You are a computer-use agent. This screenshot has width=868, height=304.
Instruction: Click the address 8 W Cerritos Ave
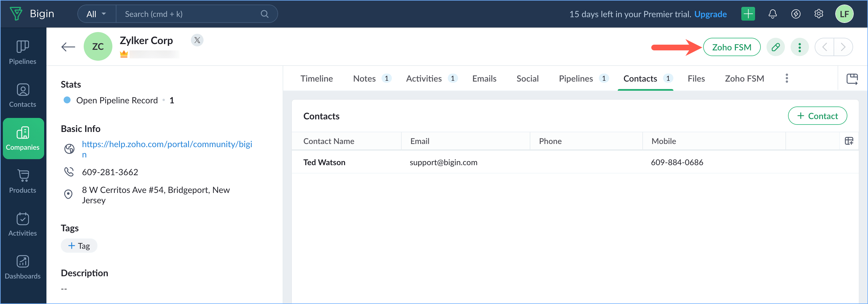[156, 195]
